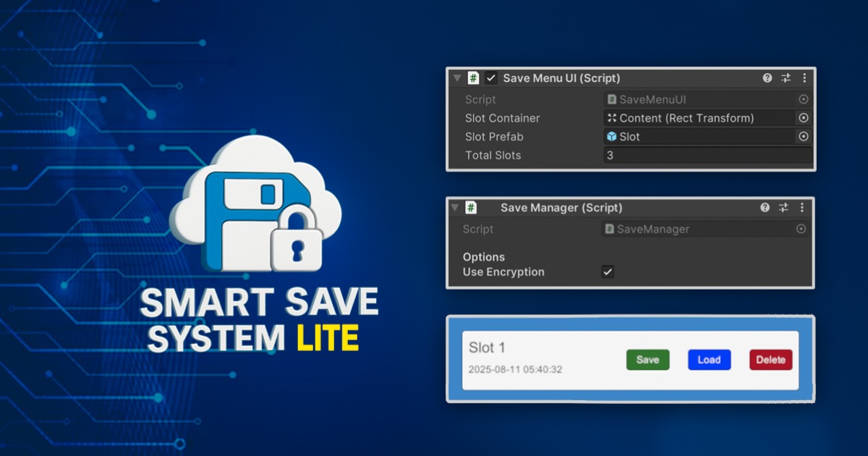Screen dimensions: 868x456
Task: Open presets for the Save Menu UI script
Action: click(786, 77)
